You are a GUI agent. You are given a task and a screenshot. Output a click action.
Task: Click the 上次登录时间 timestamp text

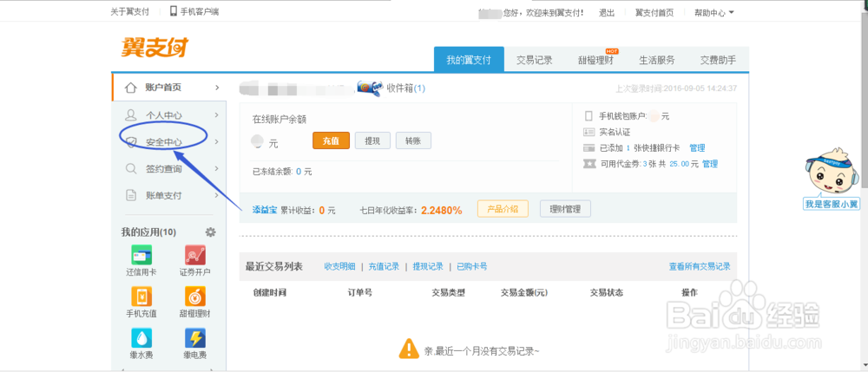pos(676,88)
